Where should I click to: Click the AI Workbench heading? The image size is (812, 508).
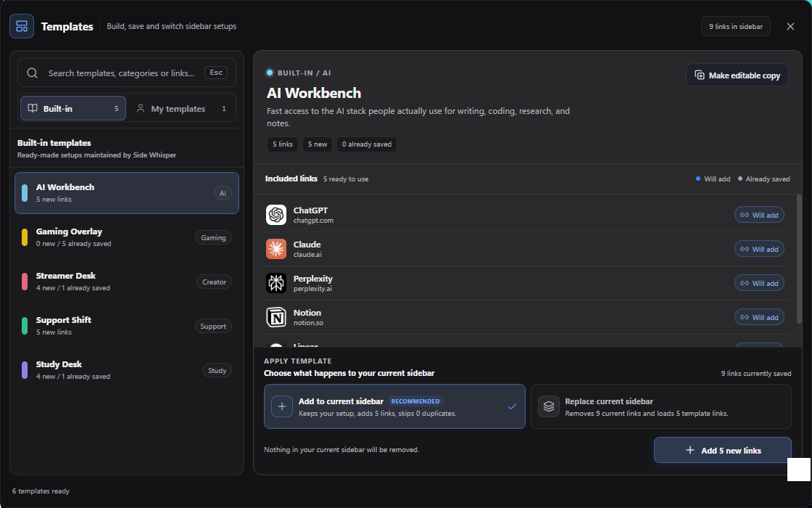click(314, 94)
